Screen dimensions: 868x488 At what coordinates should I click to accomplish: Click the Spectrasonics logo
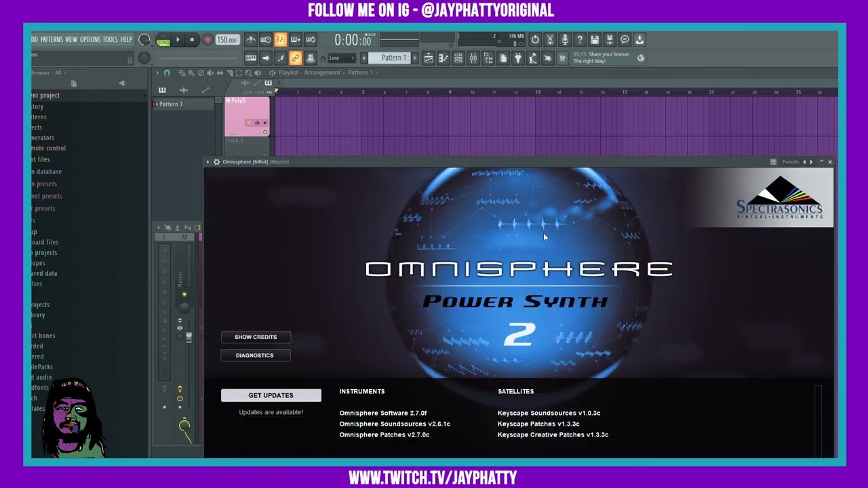(780, 197)
